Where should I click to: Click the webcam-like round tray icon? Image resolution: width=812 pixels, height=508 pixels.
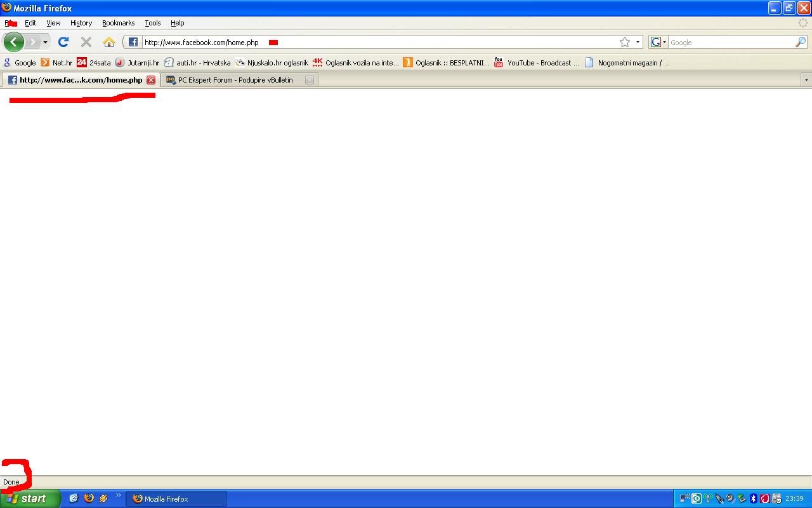coord(731,498)
